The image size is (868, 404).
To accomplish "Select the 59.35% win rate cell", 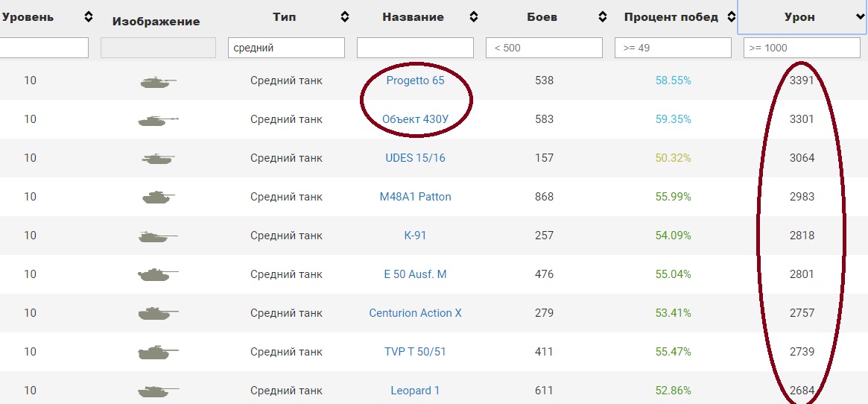I will pos(673,119).
